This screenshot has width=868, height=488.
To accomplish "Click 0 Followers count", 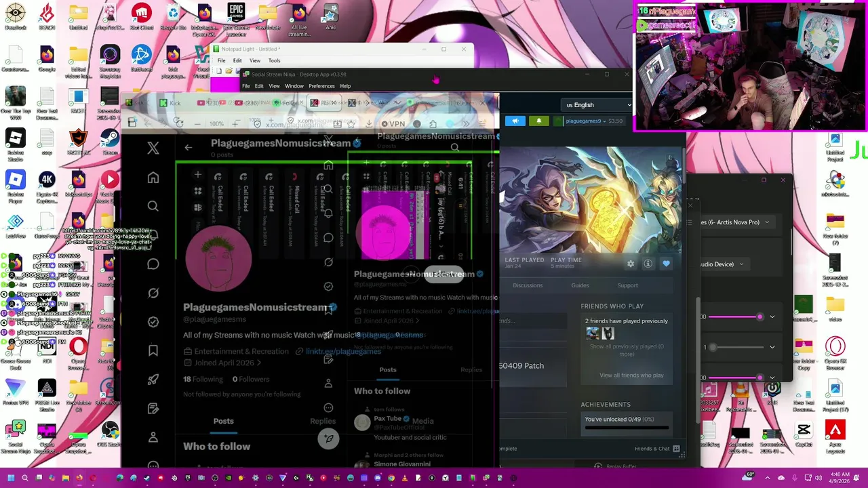I will (250, 380).
